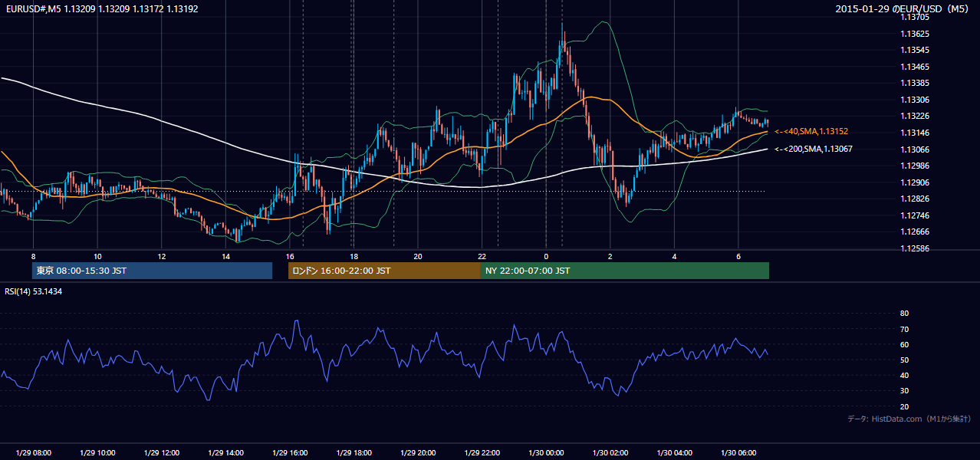The height and width of the screenshot is (460, 980).
Task: Click the 1.13625 price axis label
Action: 916,34
